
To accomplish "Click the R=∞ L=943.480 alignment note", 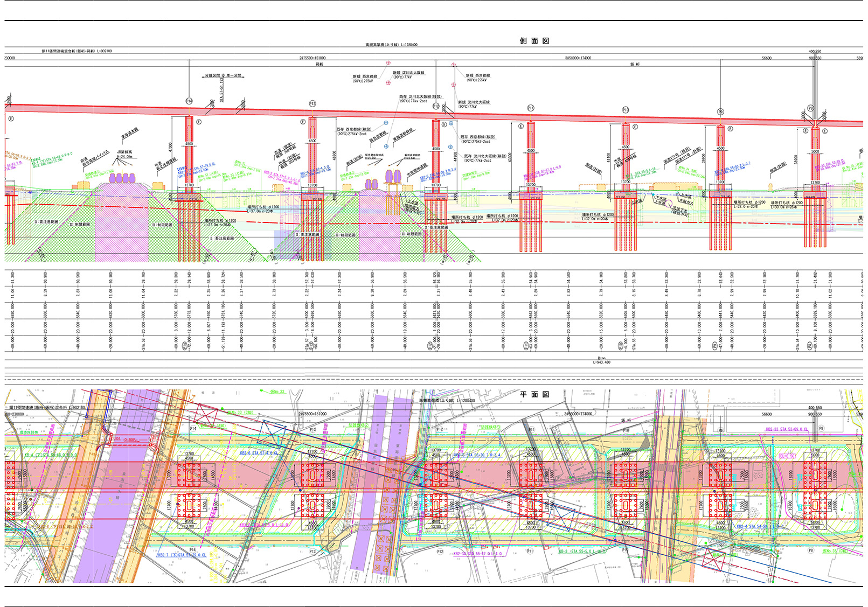I will (x=602, y=360).
